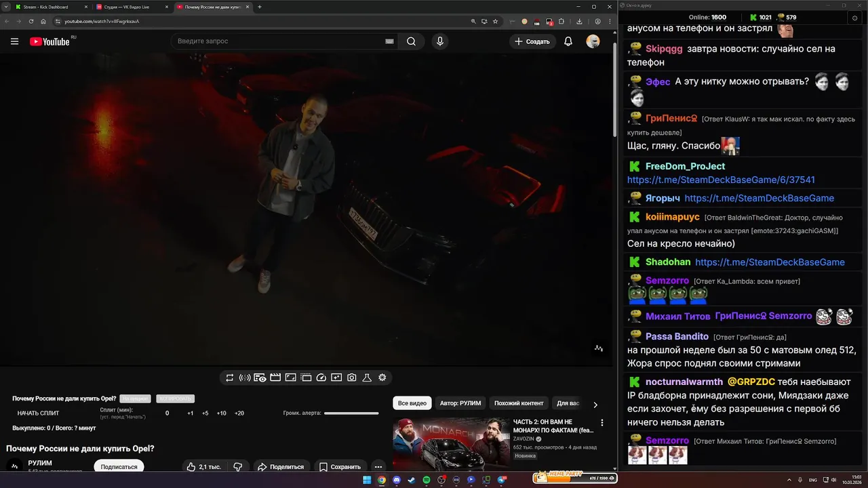Like the video (2,1 тыс.)
The width and height of the screenshot is (868, 488).
(204, 467)
